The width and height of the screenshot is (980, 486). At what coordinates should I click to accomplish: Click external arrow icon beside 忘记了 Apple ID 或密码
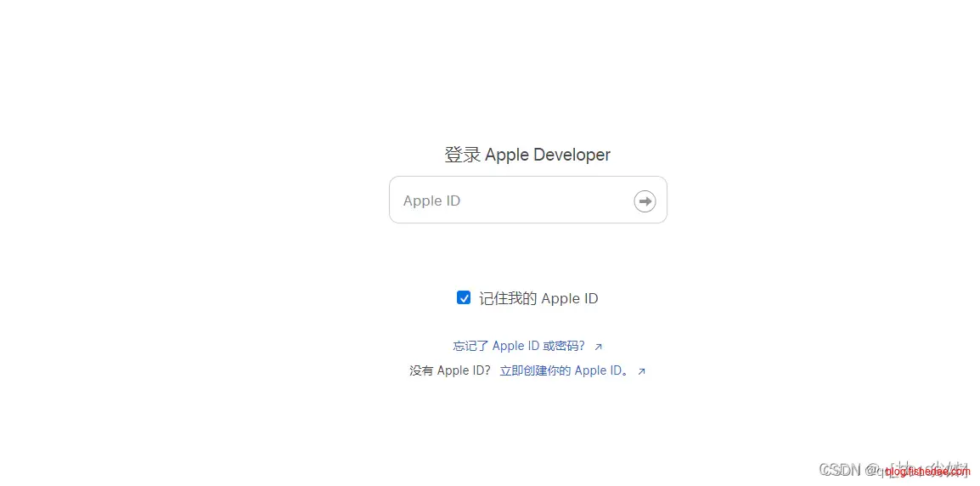[x=599, y=347]
